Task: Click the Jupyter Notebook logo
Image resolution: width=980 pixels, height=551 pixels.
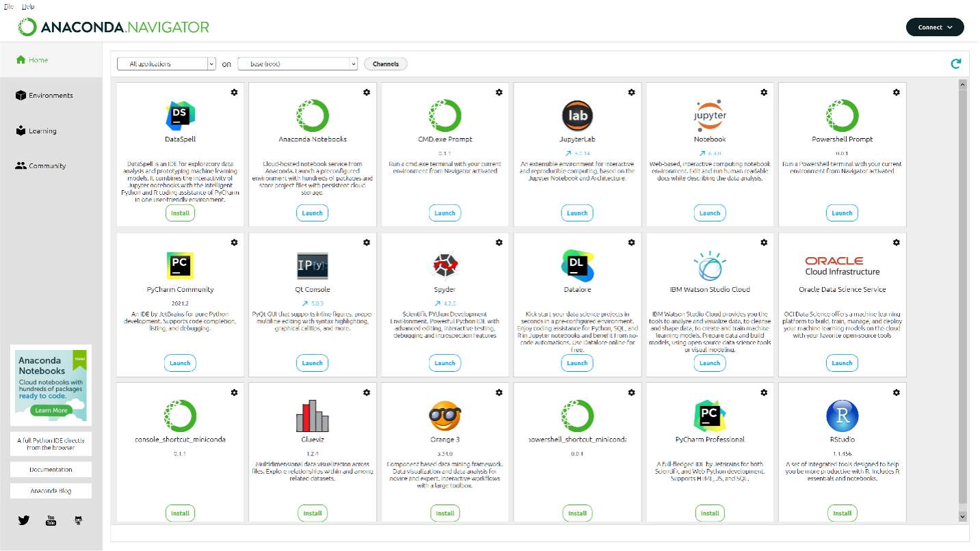Action: point(710,116)
